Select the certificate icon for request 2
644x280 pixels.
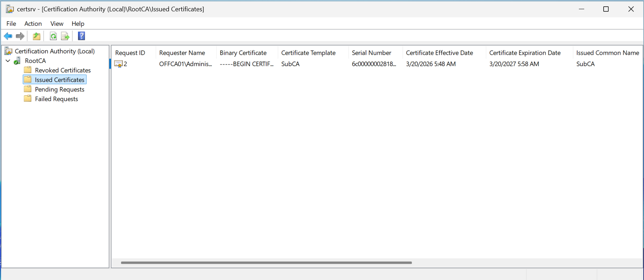(x=119, y=64)
